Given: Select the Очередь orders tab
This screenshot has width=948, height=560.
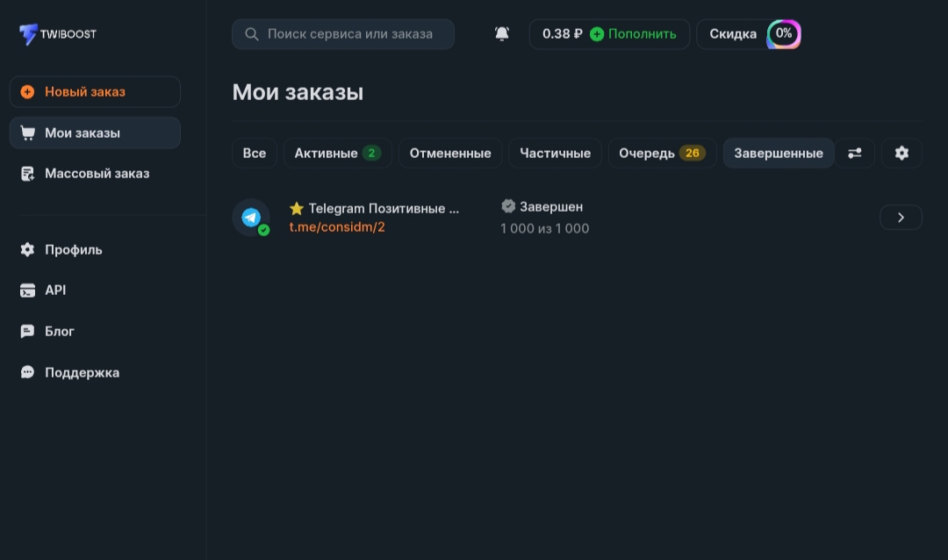Looking at the screenshot, I should click(x=662, y=153).
